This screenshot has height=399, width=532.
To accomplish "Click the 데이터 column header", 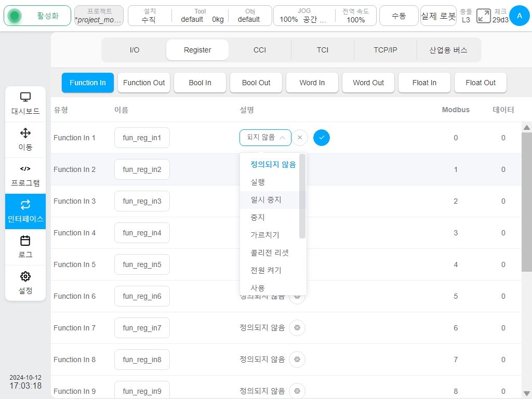I will (x=503, y=110).
